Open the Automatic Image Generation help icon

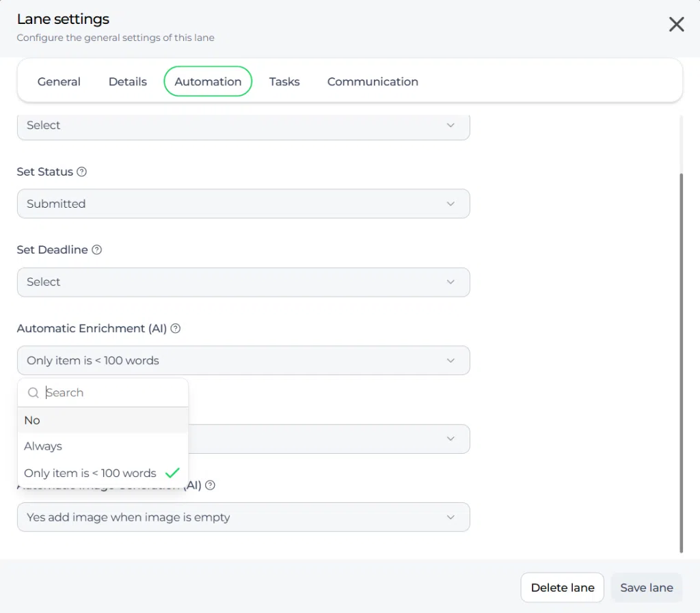click(x=210, y=485)
